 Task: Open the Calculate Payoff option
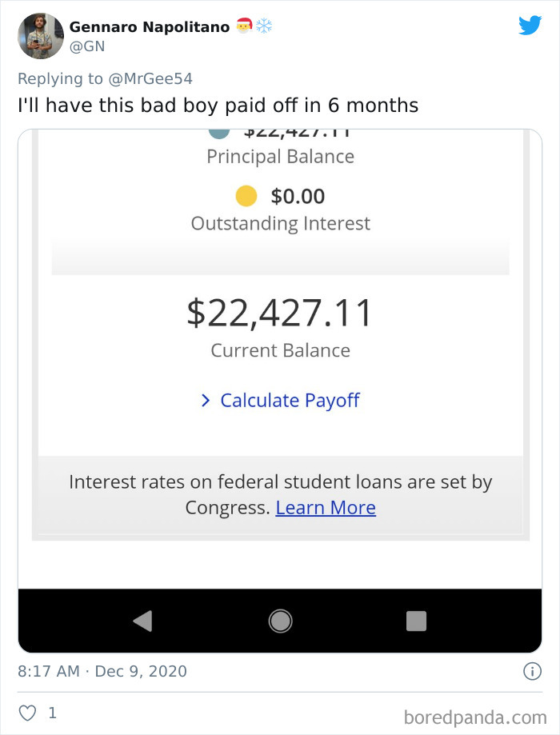click(x=289, y=400)
